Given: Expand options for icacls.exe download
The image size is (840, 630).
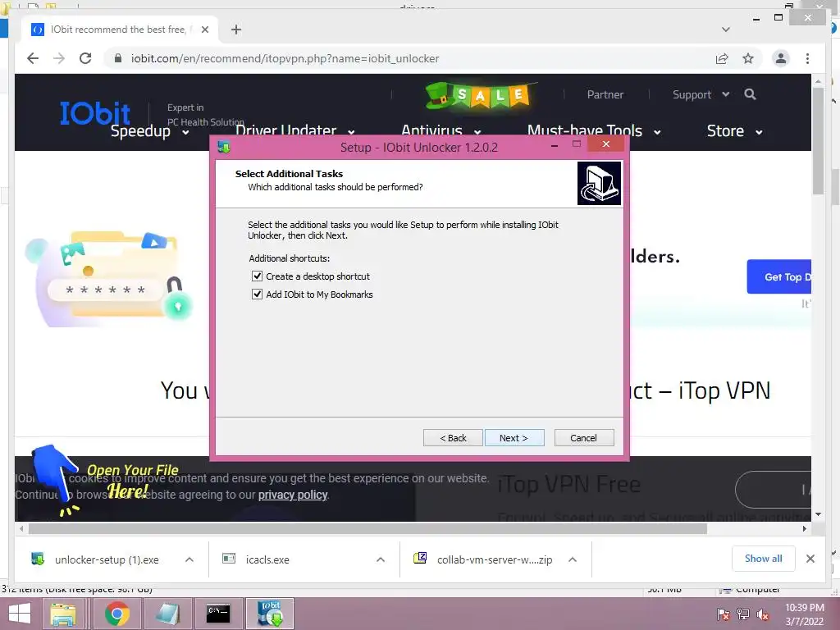Looking at the screenshot, I should pos(381,559).
